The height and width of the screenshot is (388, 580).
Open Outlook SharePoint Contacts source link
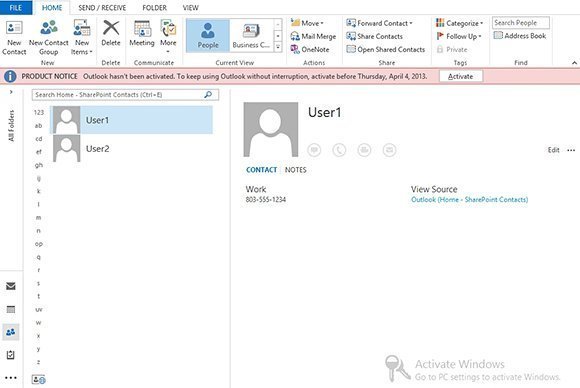(x=469, y=200)
